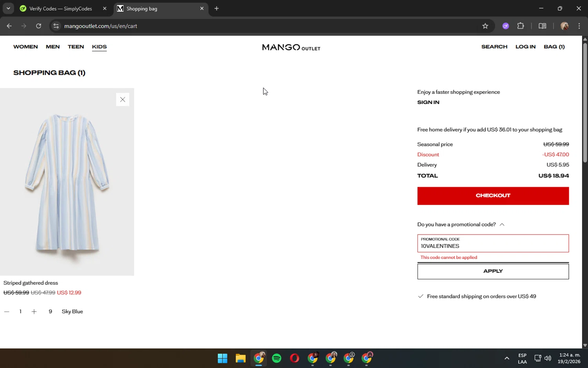Viewport: 588px width, 368px height.
Task: Open the WOMEN category menu
Action: point(25,47)
